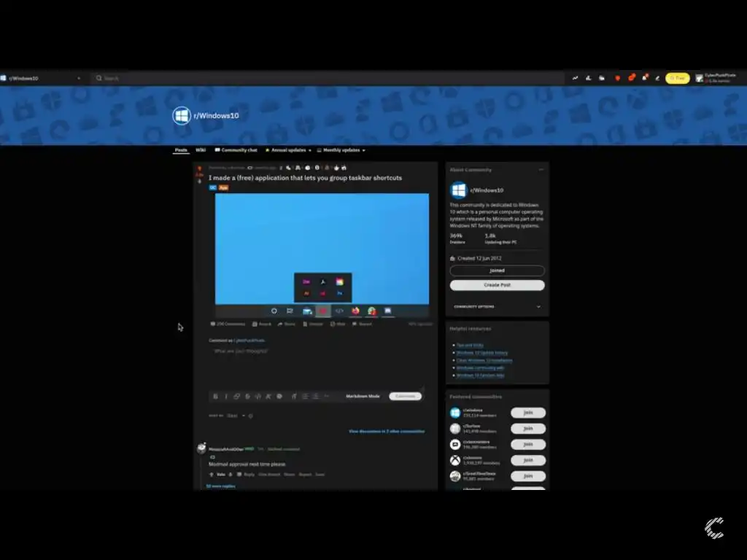Viewport: 747px width, 560px height.
Task: Reply to MinecraftAndOther's comment
Action: tap(247, 474)
